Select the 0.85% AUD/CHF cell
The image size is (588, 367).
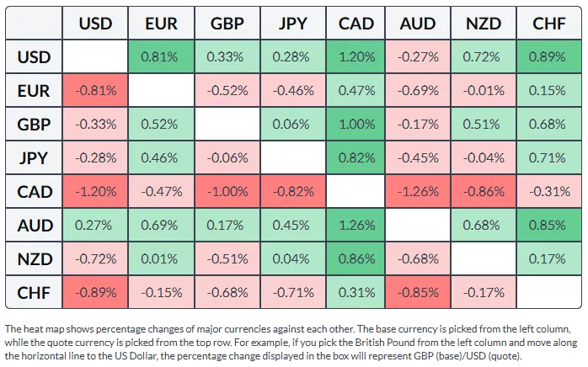[x=549, y=225]
